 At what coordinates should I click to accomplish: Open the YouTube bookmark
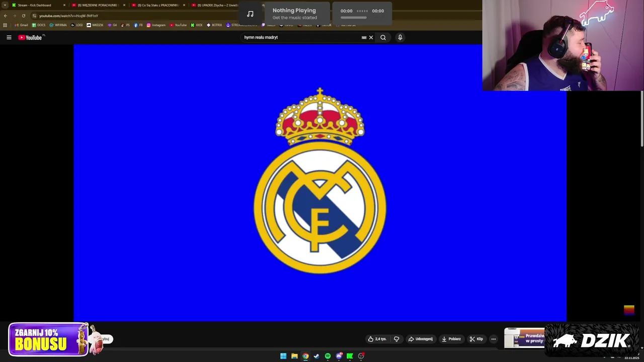coord(178,25)
